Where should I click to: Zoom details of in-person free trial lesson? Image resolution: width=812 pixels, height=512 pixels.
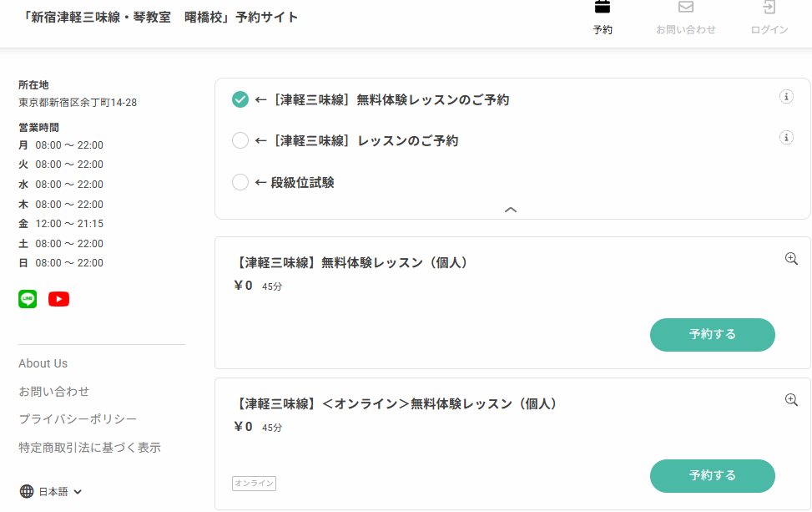(791, 259)
